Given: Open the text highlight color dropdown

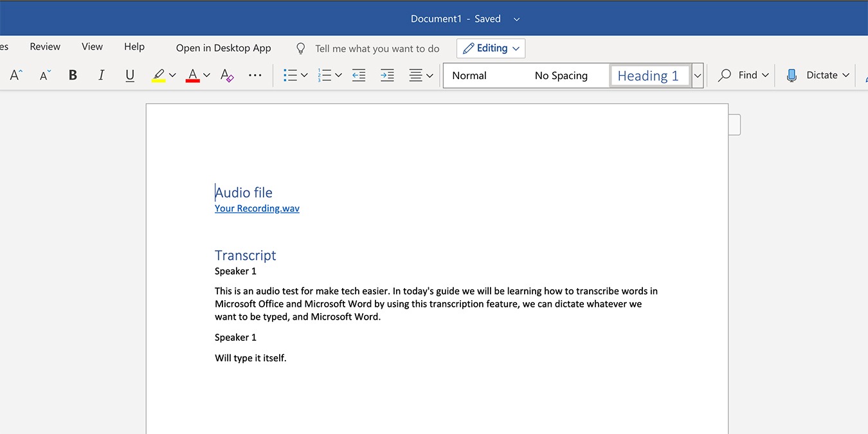Looking at the screenshot, I should 172,75.
